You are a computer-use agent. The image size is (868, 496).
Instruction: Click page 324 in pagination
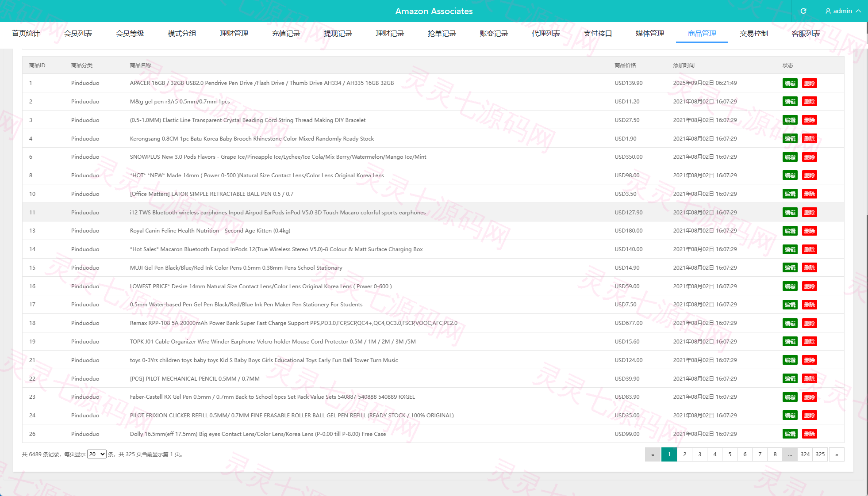[x=805, y=454]
